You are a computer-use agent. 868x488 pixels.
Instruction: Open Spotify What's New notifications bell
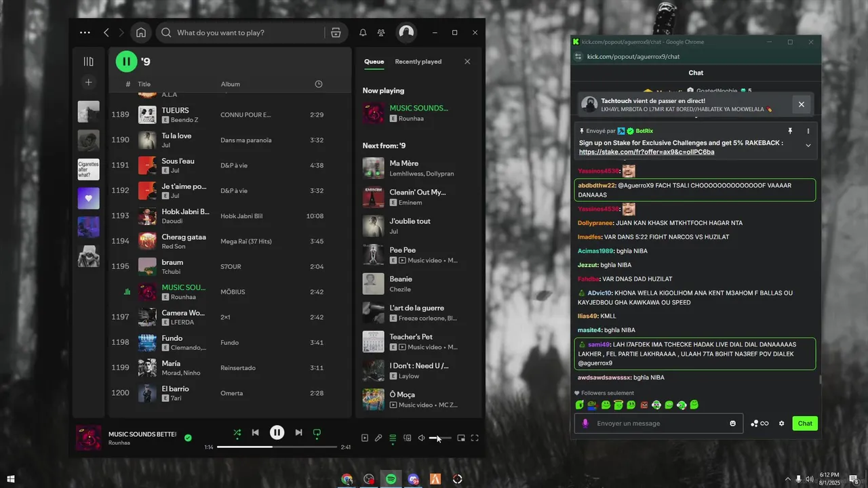[363, 33]
